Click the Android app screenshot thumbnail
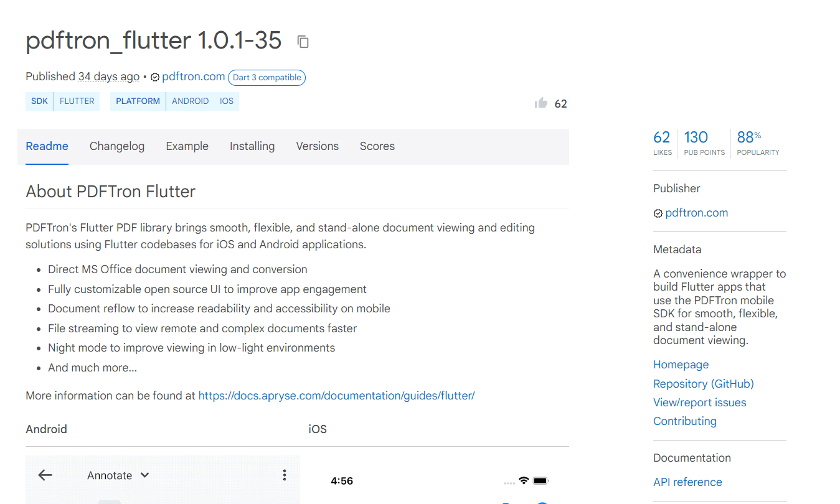 163,482
